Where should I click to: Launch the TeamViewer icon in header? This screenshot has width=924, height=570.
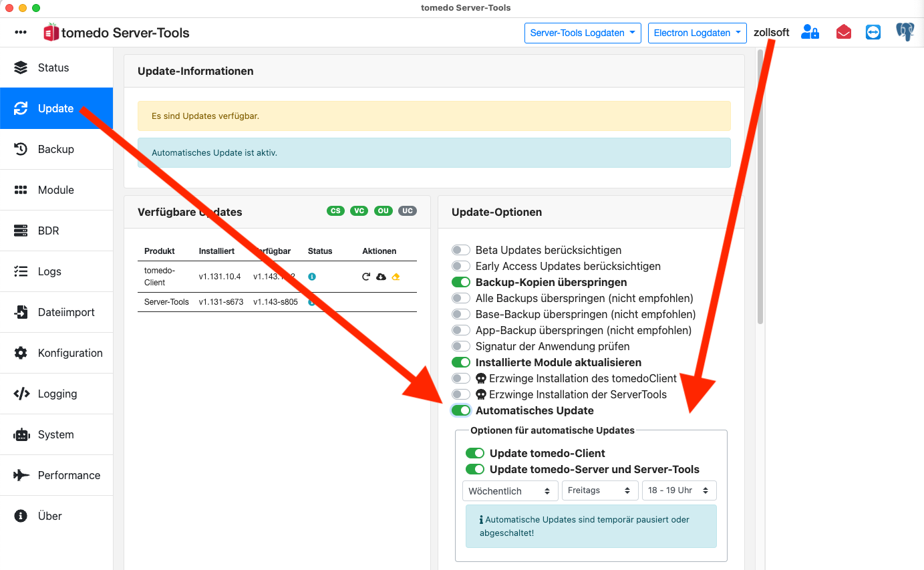(873, 32)
